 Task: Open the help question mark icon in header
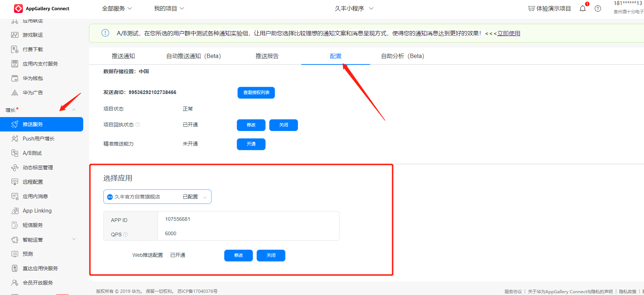pyautogui.click(x=598, y=8)
